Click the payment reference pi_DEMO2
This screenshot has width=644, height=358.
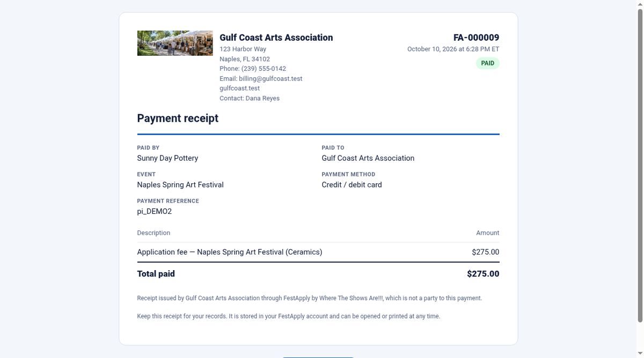pos(155,212)
